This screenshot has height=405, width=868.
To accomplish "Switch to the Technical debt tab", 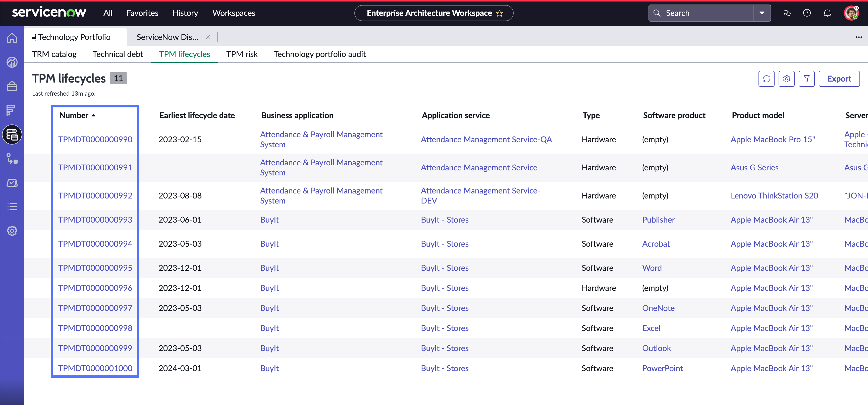I will coord(118,54).
